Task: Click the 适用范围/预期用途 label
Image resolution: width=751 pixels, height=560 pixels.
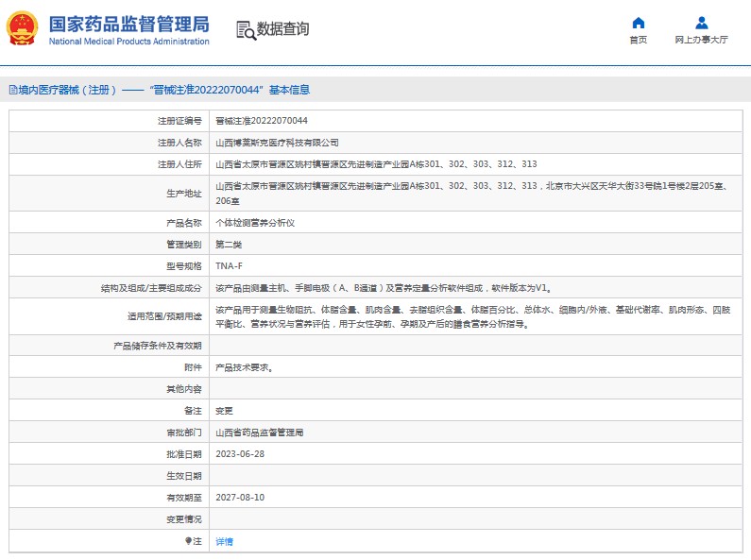Action: pyautogui.click(x=164, y=316)
